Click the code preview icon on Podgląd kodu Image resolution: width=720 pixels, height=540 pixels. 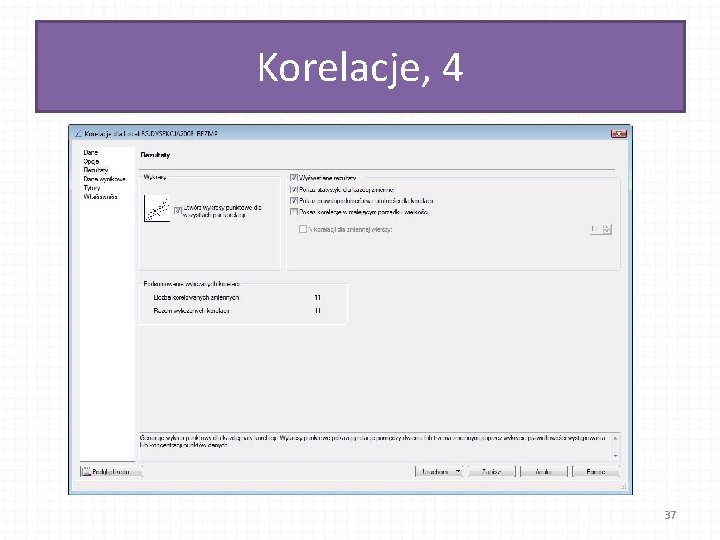[86, 472]
